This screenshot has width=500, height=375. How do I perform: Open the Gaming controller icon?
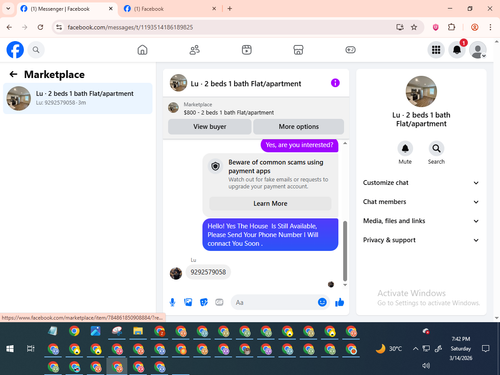click(x=350, y=50)
